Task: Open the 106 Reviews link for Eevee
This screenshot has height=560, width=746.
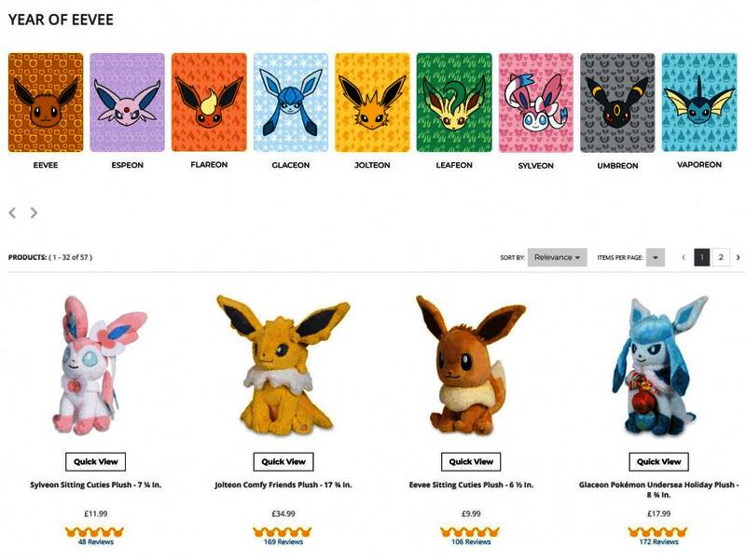Action: (x=471, y=541)
